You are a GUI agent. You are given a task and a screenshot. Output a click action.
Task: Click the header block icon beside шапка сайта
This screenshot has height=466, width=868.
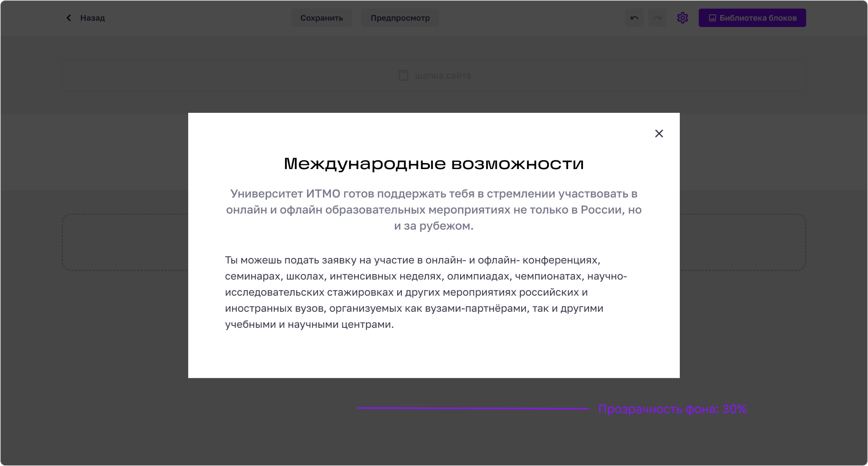403,75
